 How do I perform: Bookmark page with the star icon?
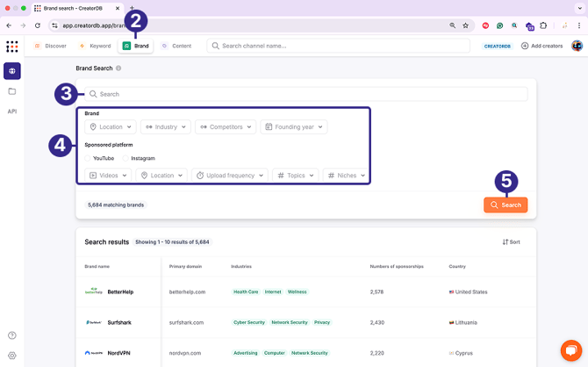pyautogui.click(x=465, y=25)
